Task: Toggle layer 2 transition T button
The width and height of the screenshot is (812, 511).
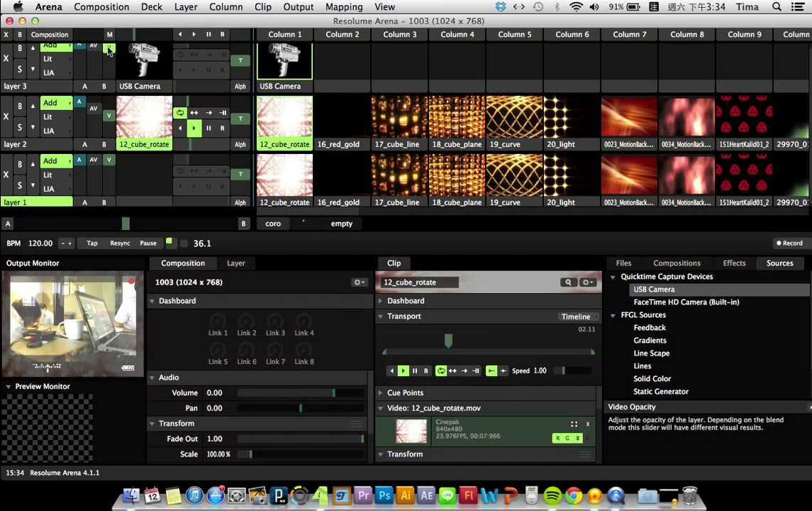Action: tap(240, 119)
